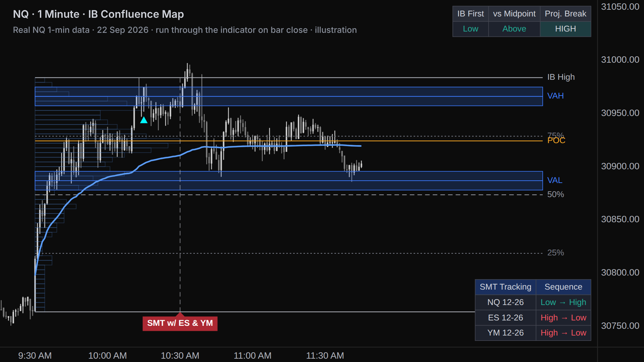
Task: Click the 31000.00 price axis label
Action: click(x=620, y=60)
